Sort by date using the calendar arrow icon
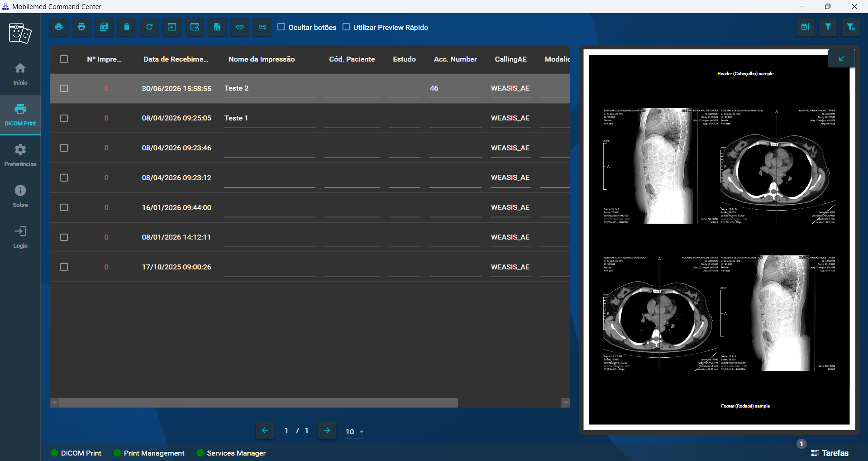 point(806,27)
